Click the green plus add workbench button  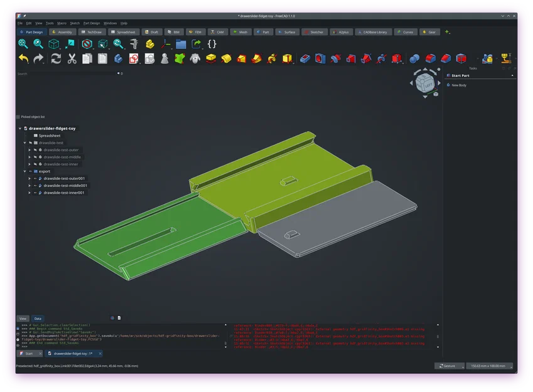tap(447, 32)
